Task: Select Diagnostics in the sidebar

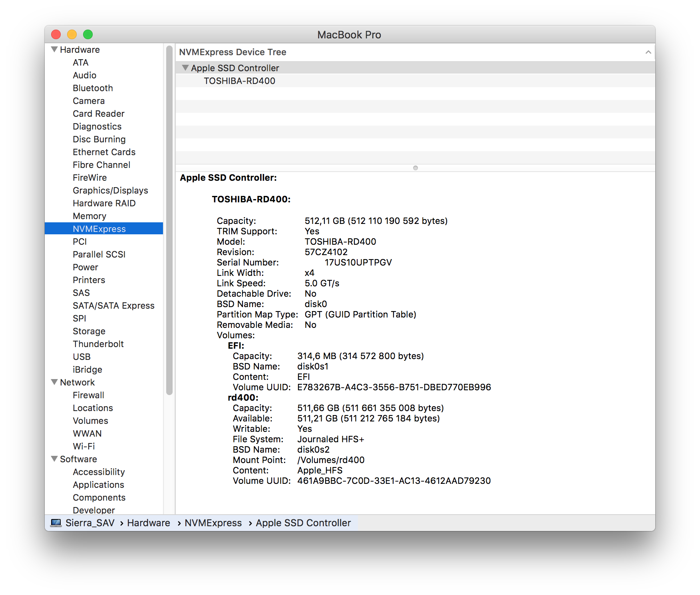Action: click(x=97, y=126)
